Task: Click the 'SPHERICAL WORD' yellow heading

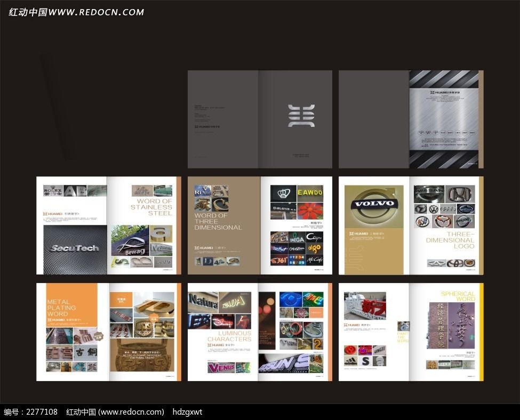Action: (x=458, y=296)
